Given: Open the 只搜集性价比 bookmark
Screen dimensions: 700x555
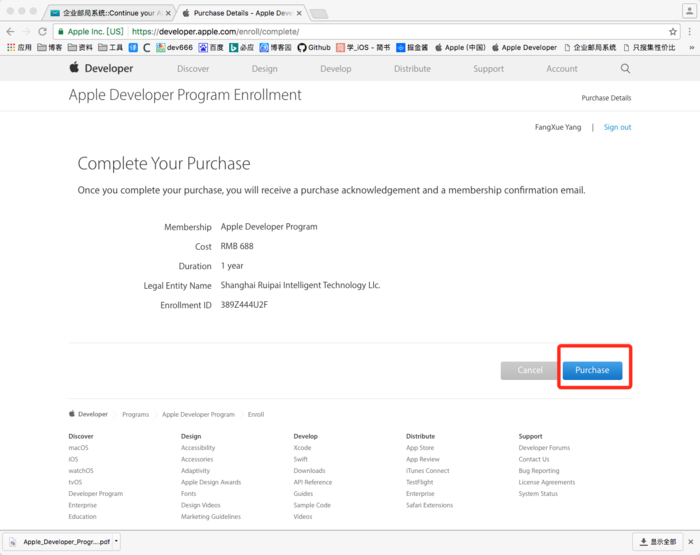Looking at the screenshot, I should [649, 47].
